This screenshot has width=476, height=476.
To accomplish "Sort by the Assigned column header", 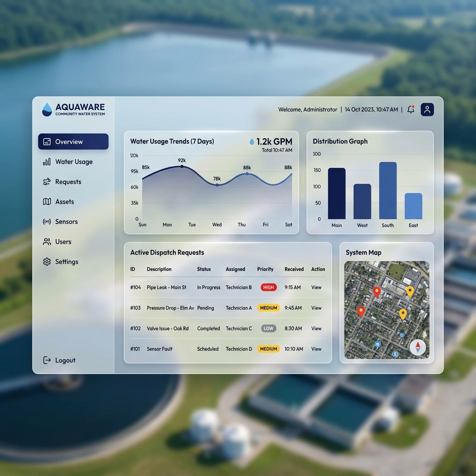I will (236, 269).
